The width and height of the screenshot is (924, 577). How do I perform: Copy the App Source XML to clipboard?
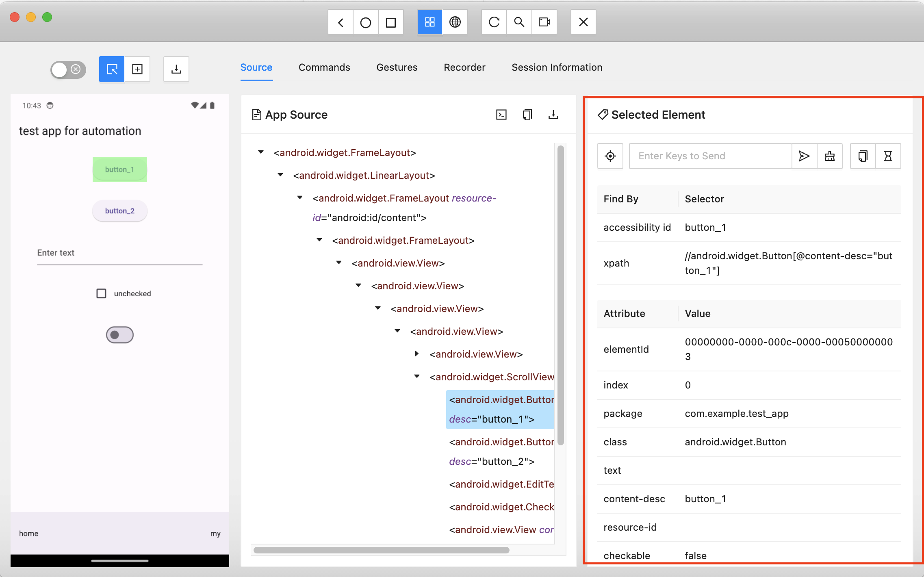tap(527, 115)
